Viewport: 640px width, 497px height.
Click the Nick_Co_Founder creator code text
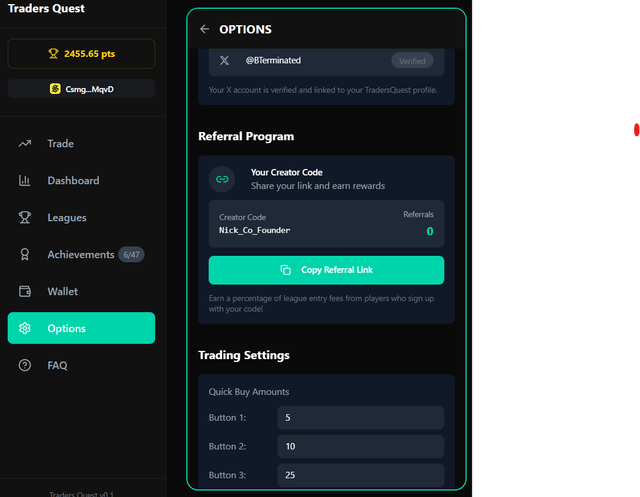pos(255,231)
